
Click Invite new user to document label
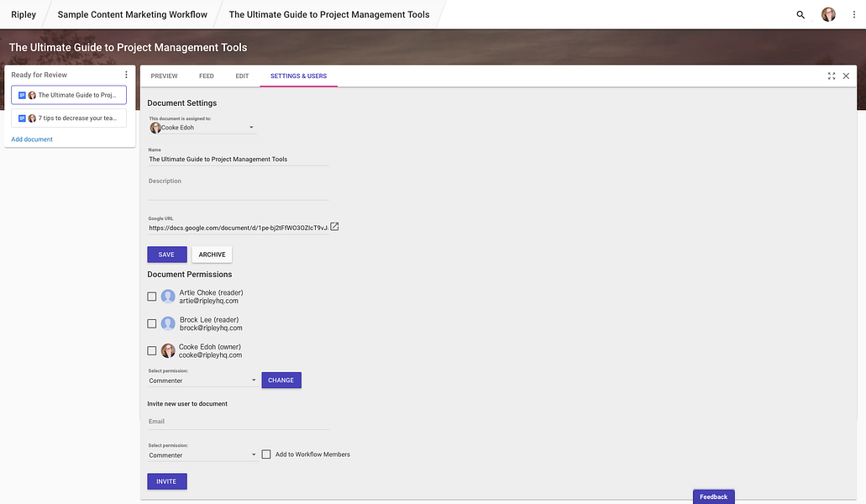[187, 403]
